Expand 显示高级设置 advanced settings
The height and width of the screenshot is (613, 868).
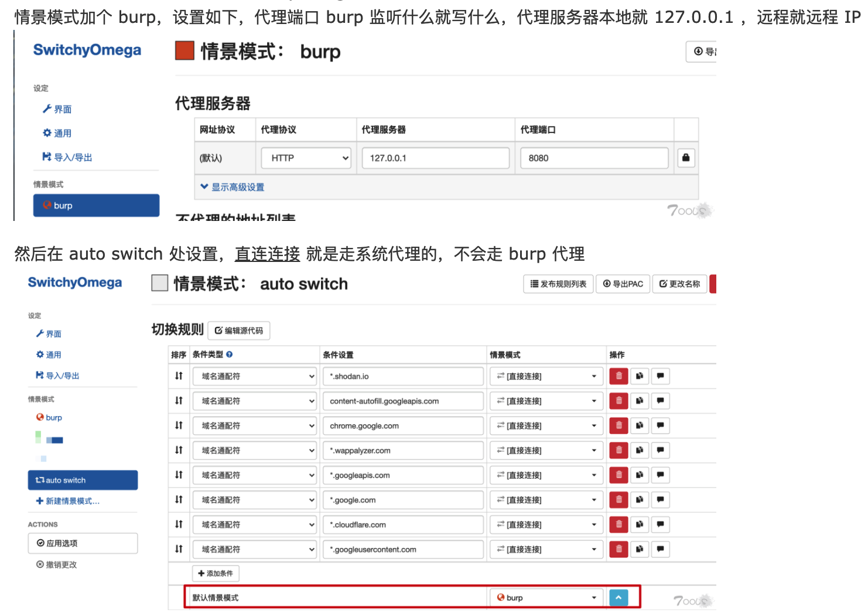tap(233, 187)
